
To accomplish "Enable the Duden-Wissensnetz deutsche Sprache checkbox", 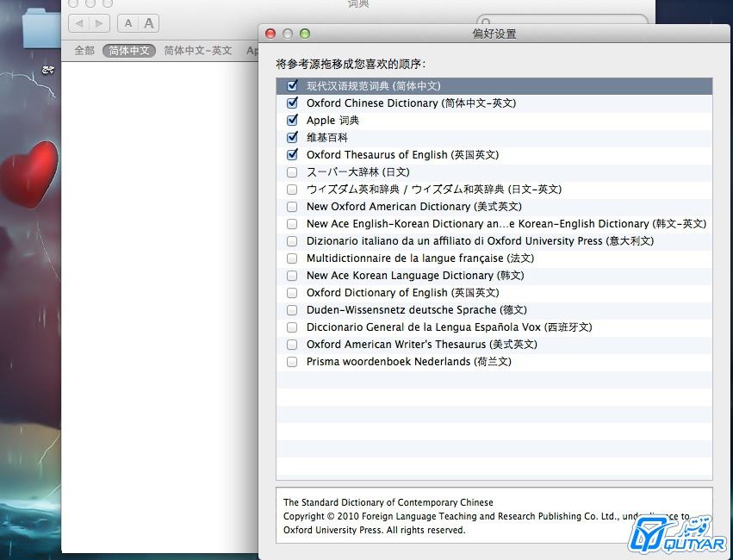I will (292, 310).
